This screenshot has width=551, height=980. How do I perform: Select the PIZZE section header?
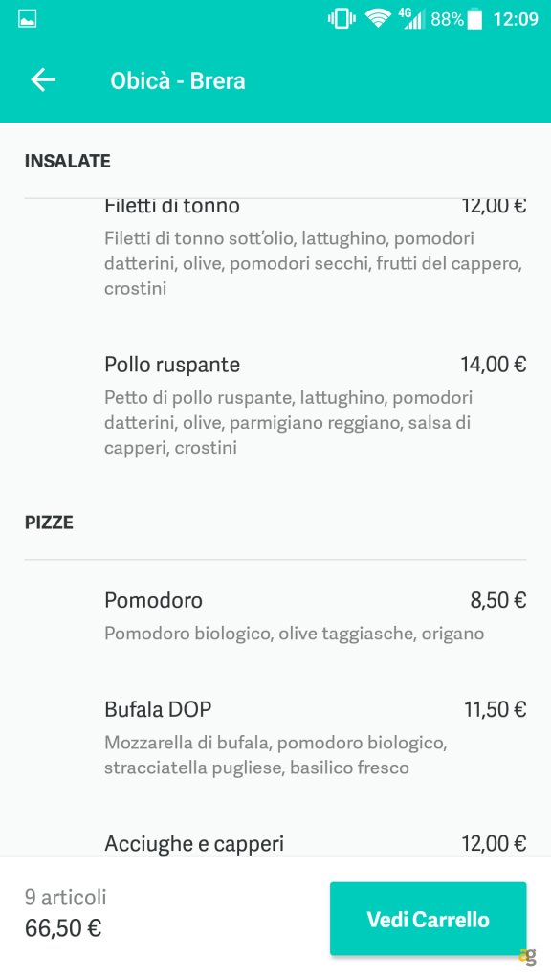click(x=49, y=523)
